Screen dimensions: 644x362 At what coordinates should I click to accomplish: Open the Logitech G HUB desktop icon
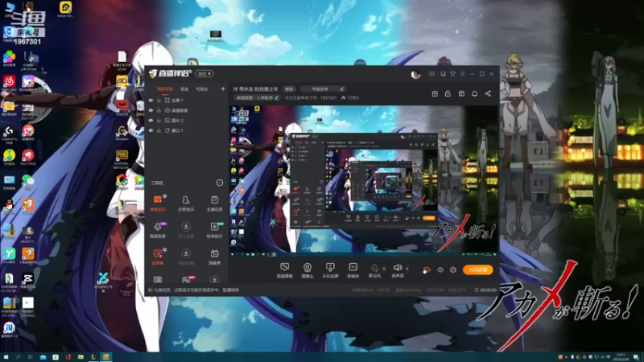click(x=9, y=135)
